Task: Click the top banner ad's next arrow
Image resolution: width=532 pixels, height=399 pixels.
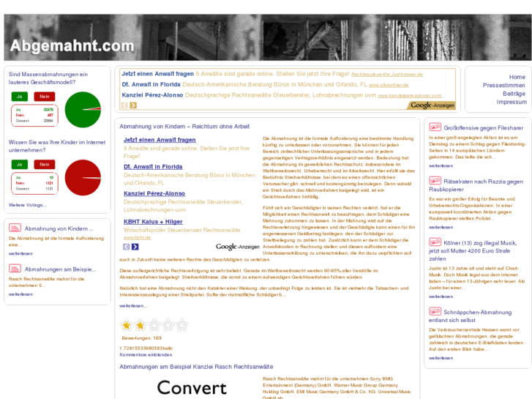Action: click(133, 105)
